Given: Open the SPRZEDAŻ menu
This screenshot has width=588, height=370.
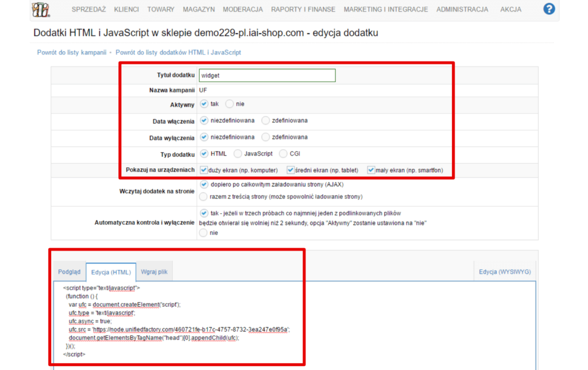Looking at the screenshot, I should (88, 9).
